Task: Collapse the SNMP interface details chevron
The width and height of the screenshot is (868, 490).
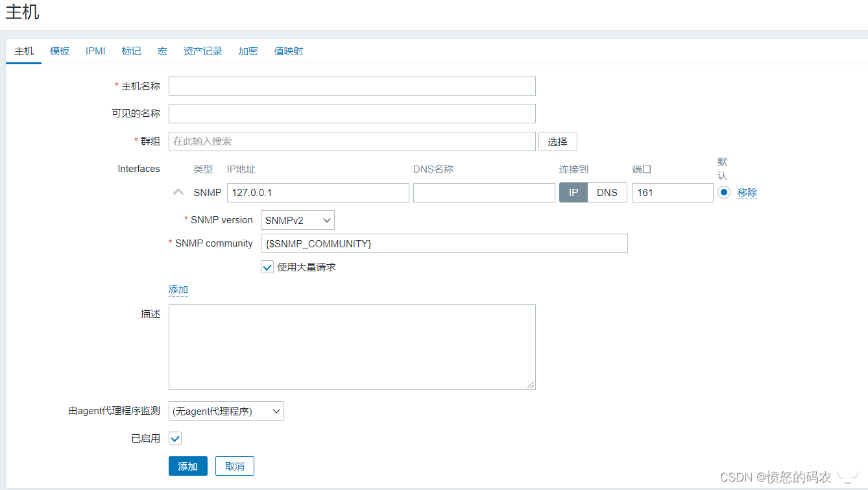Action: click(x=178, y=192)
